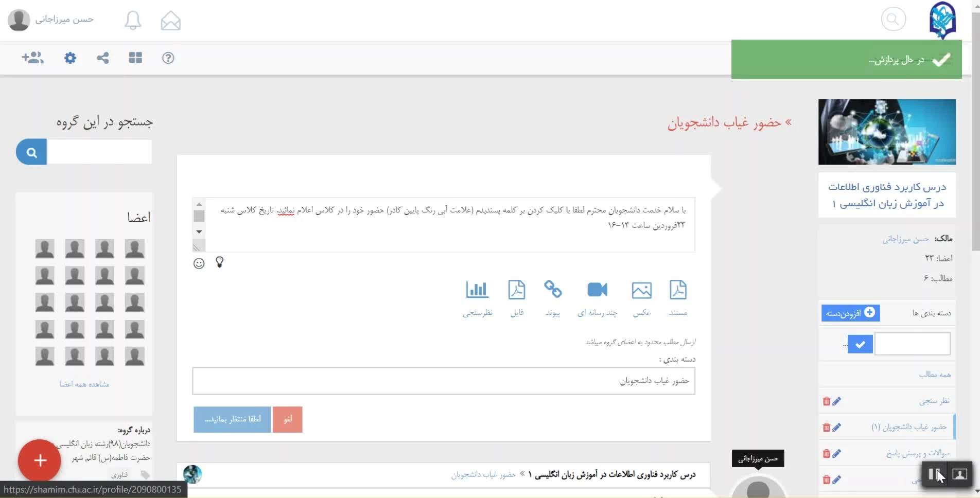This screenshot has height=498, width=980.
Task: Click the notifications bell icon
Action: coord(133,21)
